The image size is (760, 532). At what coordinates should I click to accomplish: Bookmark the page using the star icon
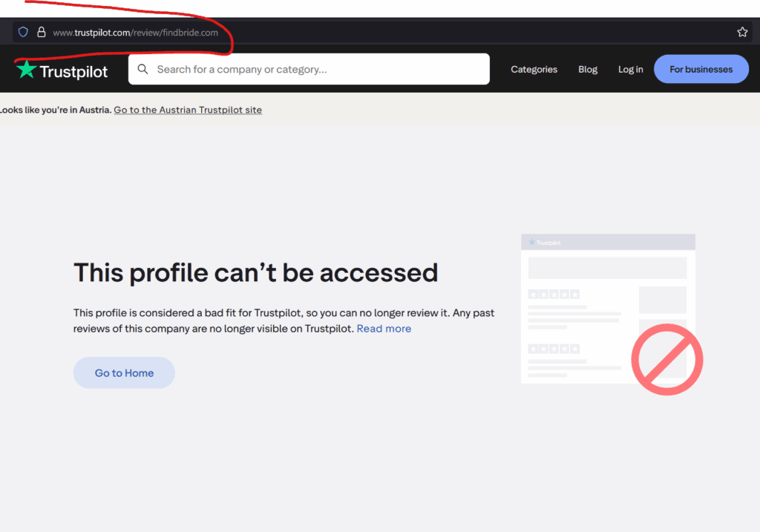[x=742, y=32]
